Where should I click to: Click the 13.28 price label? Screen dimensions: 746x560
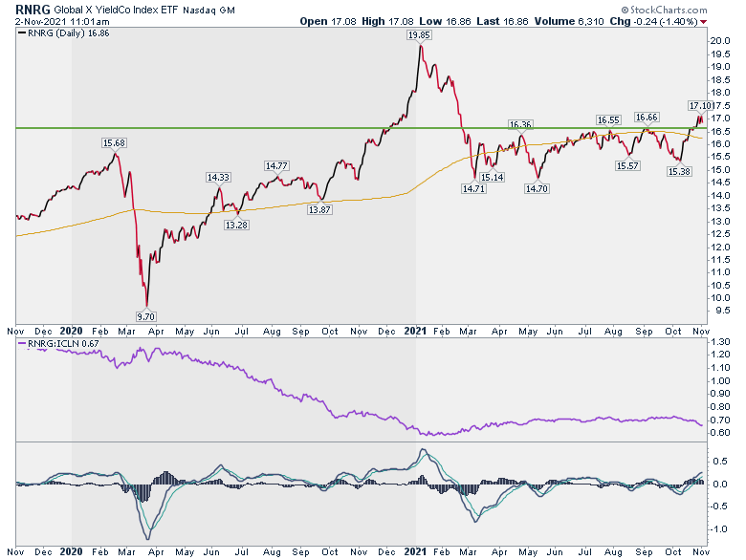pyautogui.click(x=236, y=225)
